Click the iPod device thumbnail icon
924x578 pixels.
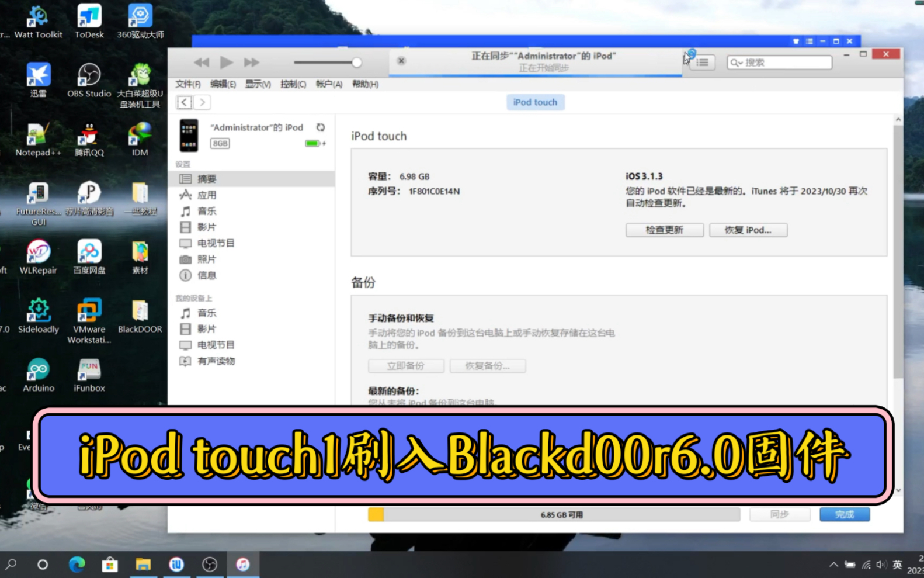point(189,135)
